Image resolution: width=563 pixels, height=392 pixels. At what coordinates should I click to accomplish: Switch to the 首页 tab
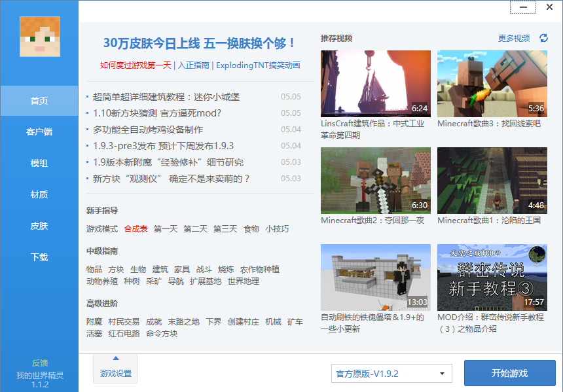[x=39, y=100]
